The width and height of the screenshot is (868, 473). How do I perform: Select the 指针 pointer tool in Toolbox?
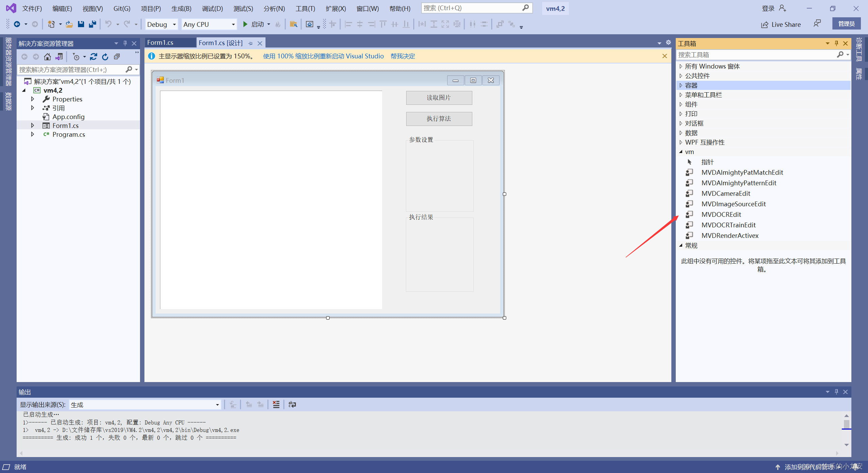pyautogui.click(x=707, y=162)
